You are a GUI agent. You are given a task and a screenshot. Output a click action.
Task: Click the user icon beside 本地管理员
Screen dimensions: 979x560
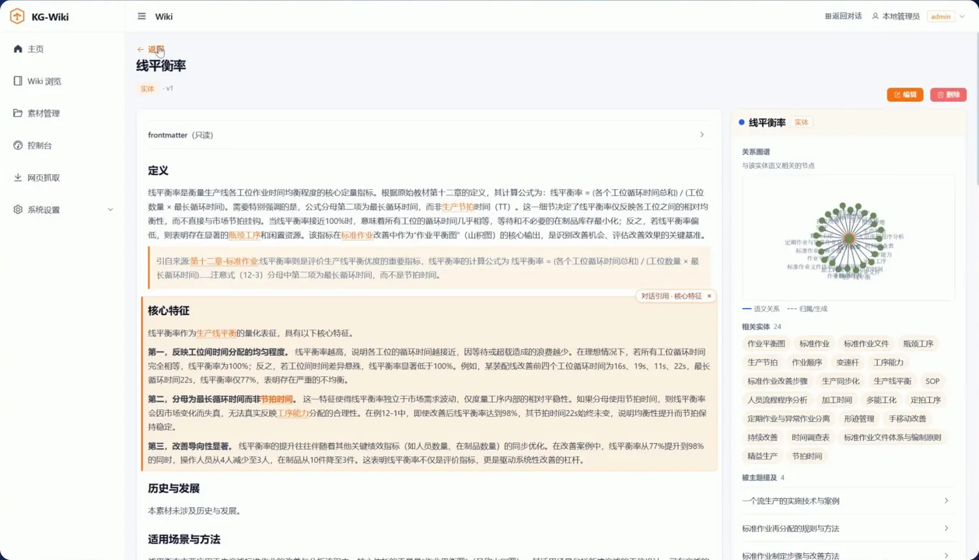point(875,16)
